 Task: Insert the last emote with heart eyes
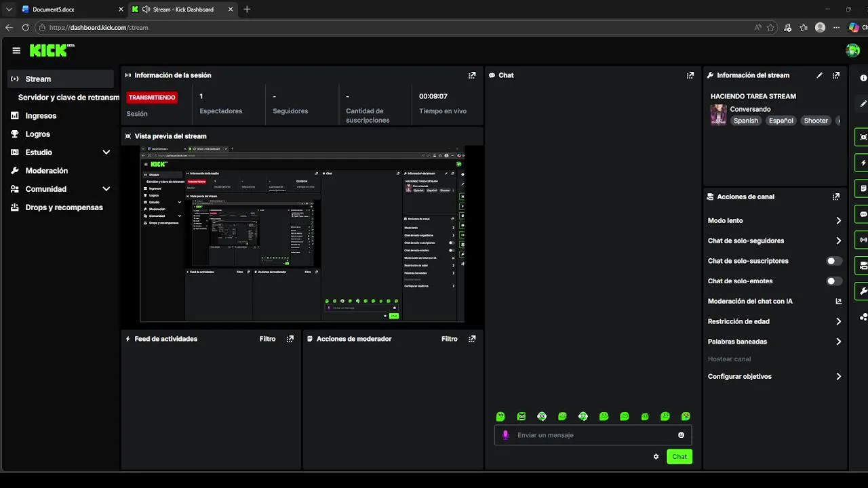(686, 416)
